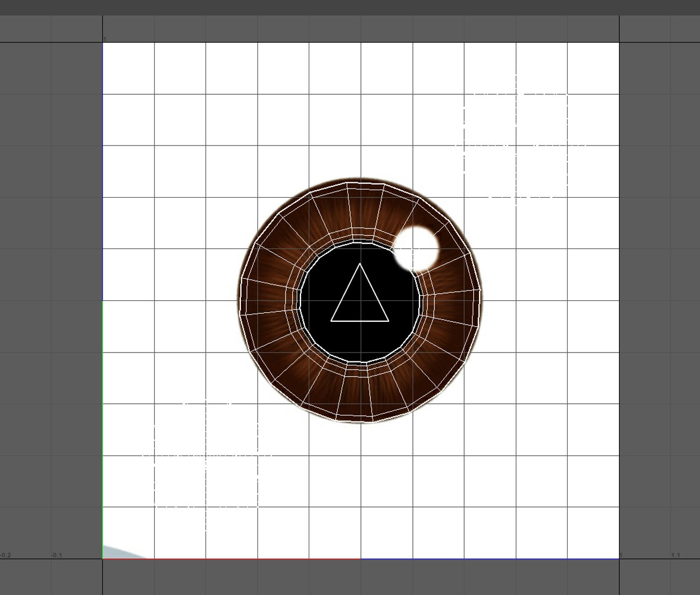Select the dashed UV shell in the lower left
Screen dimensions: 700x595
point(207,455)
